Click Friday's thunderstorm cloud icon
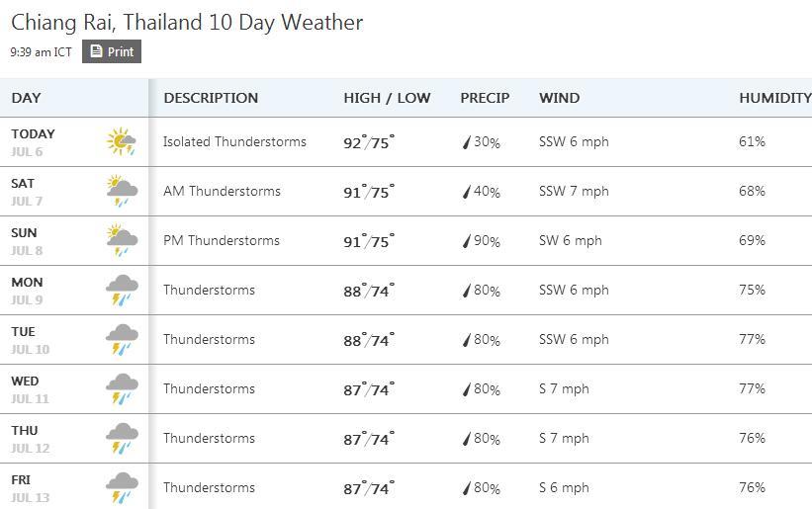This screenshot has width=812, height=509. (x=122, y=487)
